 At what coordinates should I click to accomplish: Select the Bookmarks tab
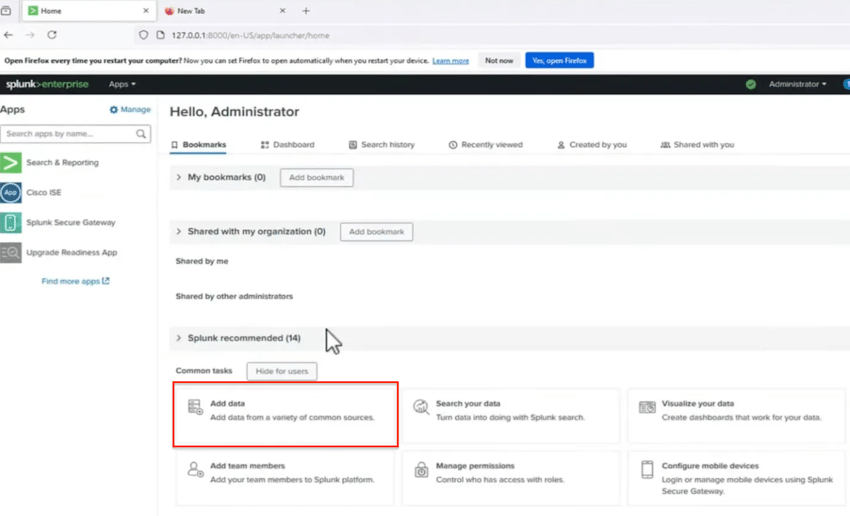(198, 145)
